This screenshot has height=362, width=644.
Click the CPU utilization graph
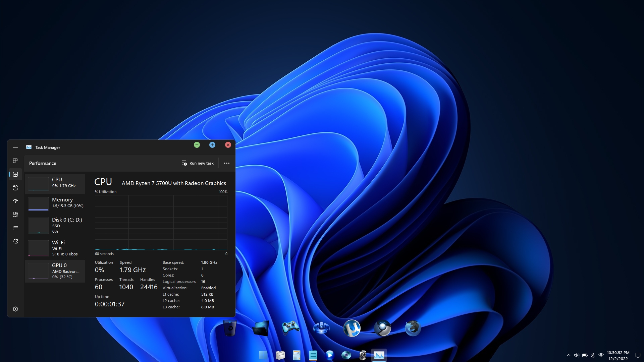tap(161, 223)
